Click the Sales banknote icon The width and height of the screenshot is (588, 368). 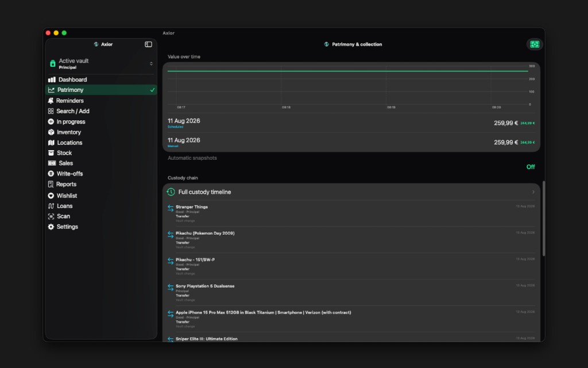[x=52, y=163]
